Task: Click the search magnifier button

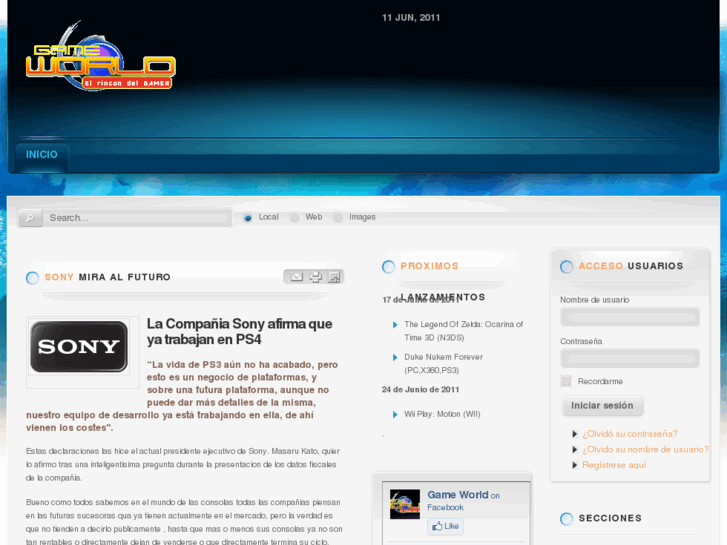Action: click(x=30, y=218)
